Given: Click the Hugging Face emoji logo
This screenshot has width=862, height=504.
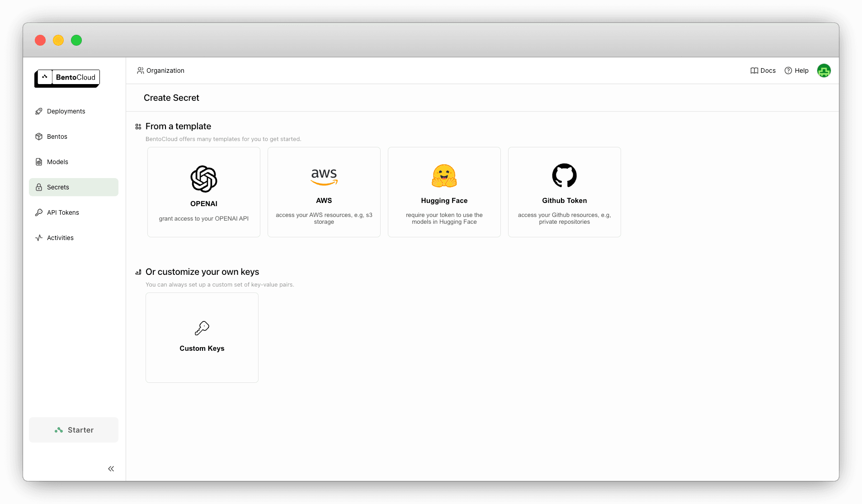Looking at the screenshot, I should point(444,176).
